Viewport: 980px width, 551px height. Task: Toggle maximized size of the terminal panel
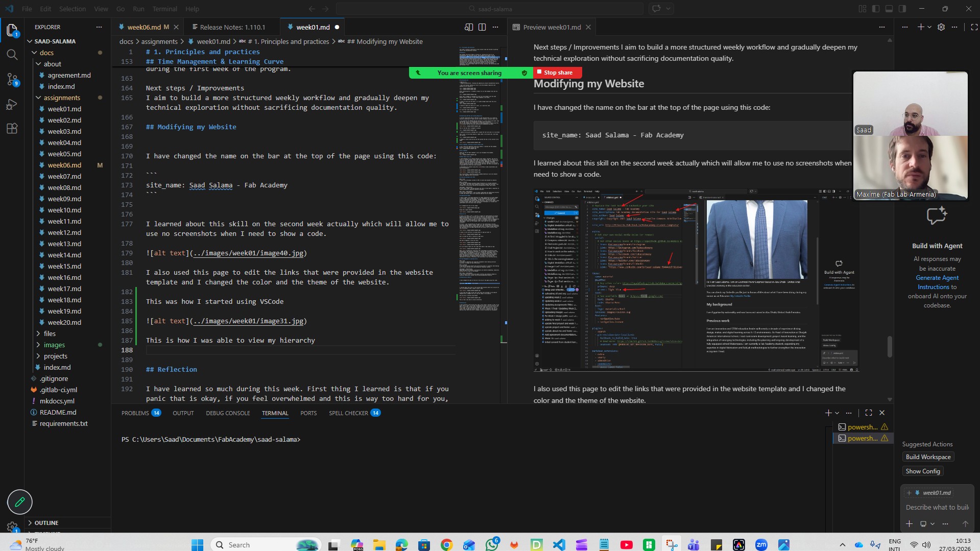click(x=869, y=413)
